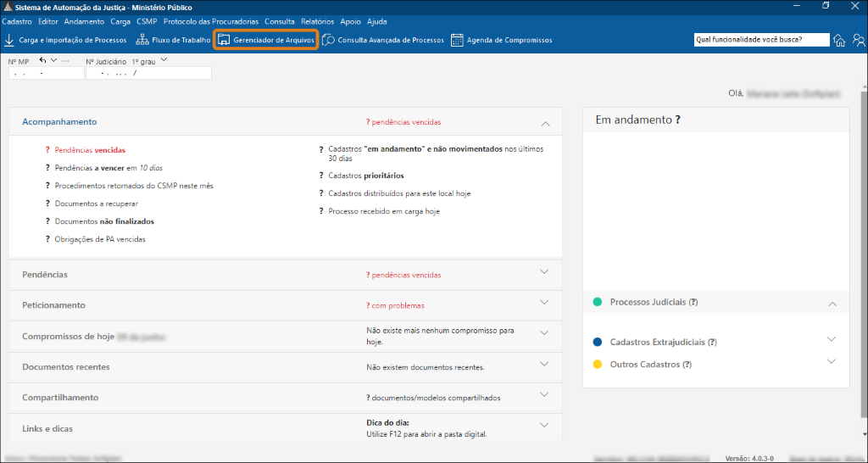Click the Documentos não finalizados link

pyautogui.click(x=103, y=221)
